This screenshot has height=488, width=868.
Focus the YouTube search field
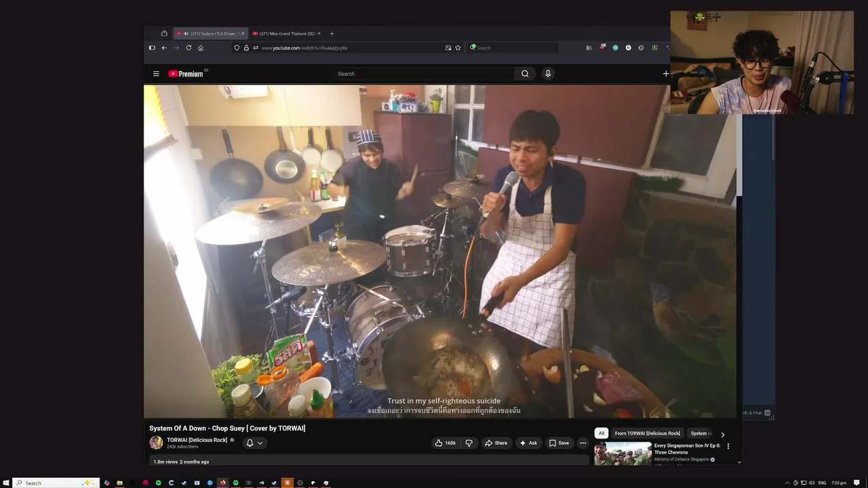pyautogui.click(x=423, y=74)
